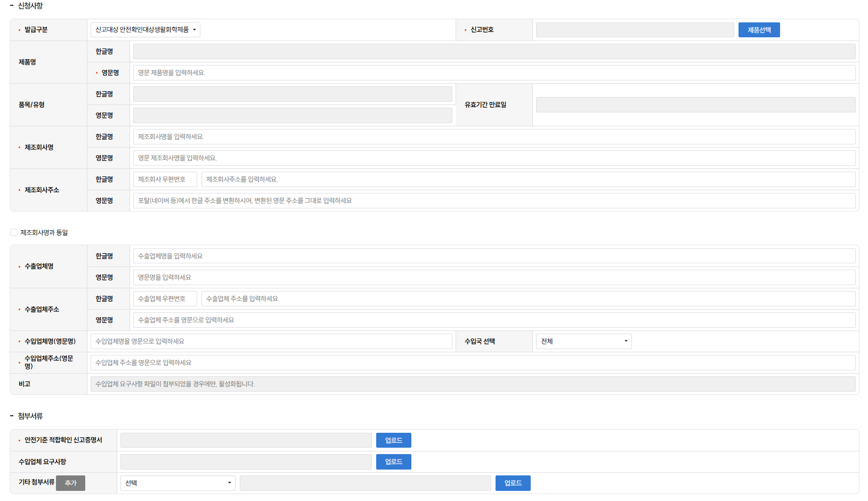Open the 수입국 선택 dropdown
Image resolution: width=868 pixels, height=501 pixels.
[x=583, y=341]
